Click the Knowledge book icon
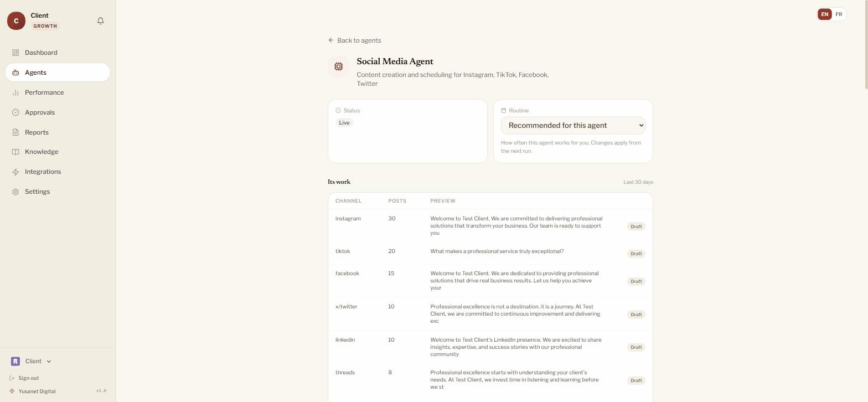 [x=15, y=152]
